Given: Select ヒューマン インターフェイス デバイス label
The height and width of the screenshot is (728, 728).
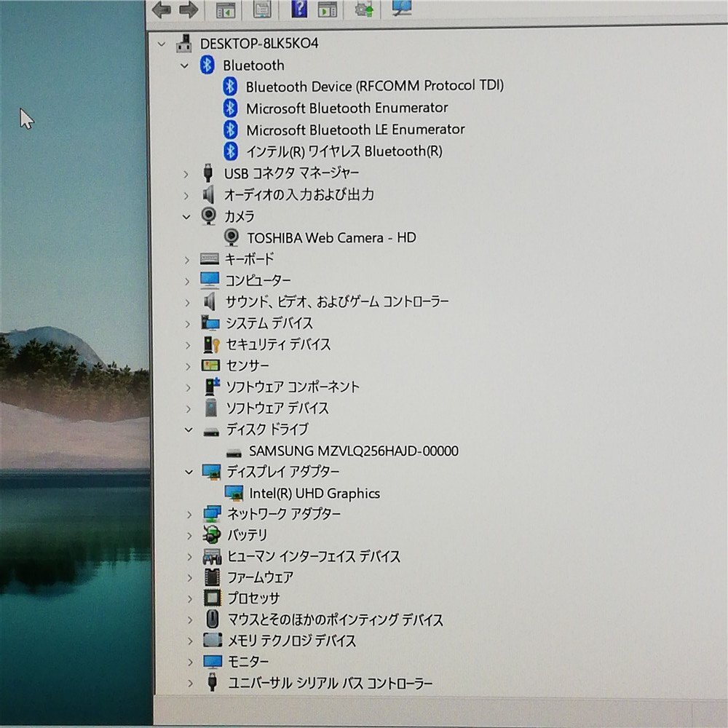Looking at the screenshot, I should (x=314, y=556).
